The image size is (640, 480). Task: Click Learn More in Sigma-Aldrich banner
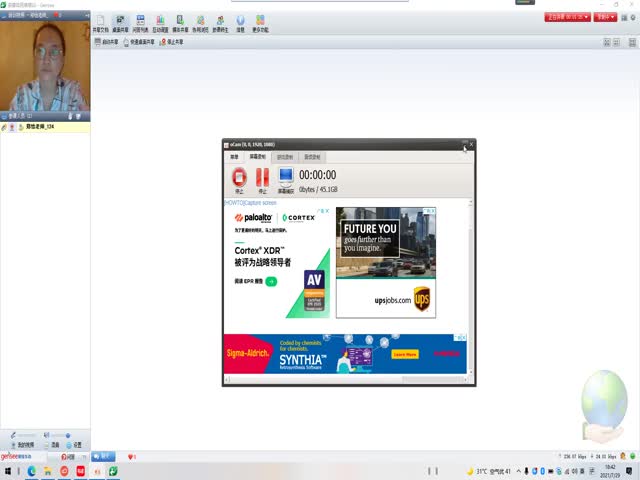tap(405, 354)
